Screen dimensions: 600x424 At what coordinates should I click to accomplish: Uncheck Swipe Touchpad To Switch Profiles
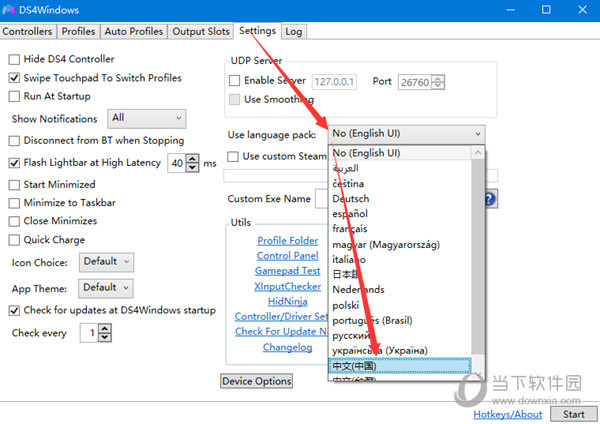pyautogui.click(x=14, y=78)
